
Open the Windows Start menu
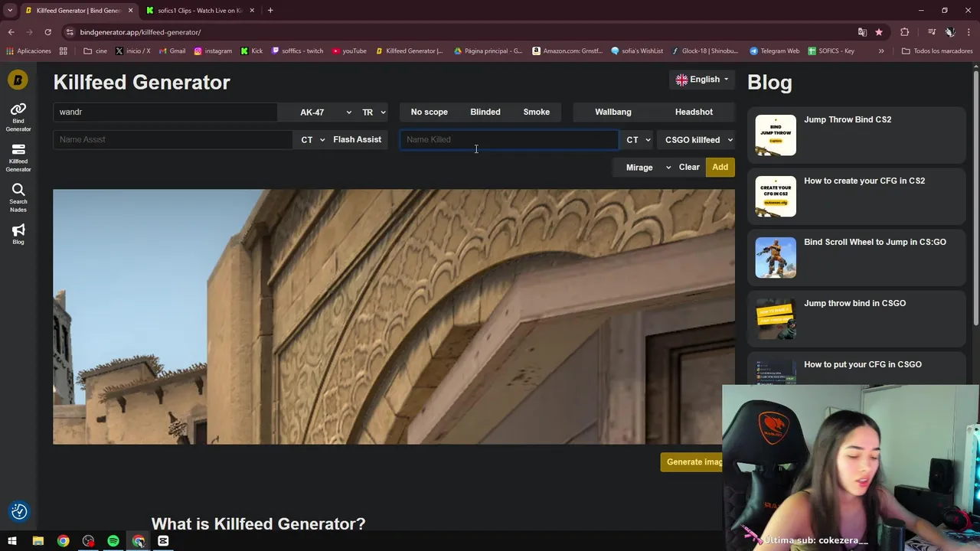(x=12, y=541)
